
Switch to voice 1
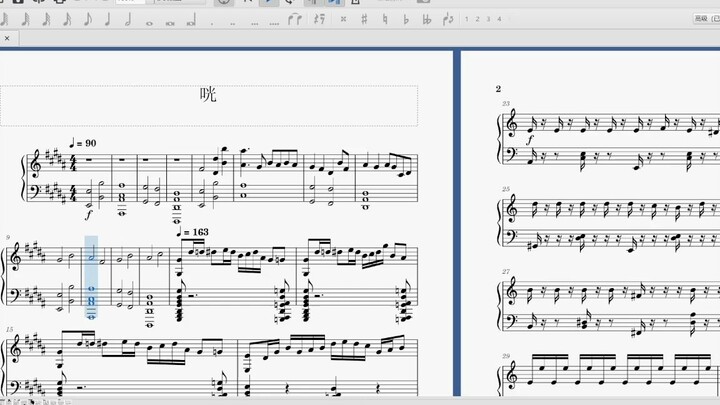pos(467,19)
